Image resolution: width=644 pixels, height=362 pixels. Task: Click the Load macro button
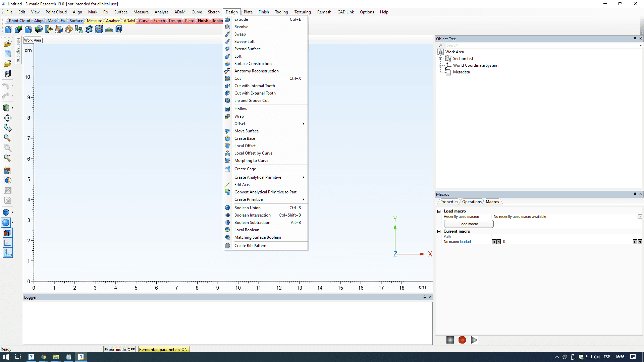pos(469,224)
